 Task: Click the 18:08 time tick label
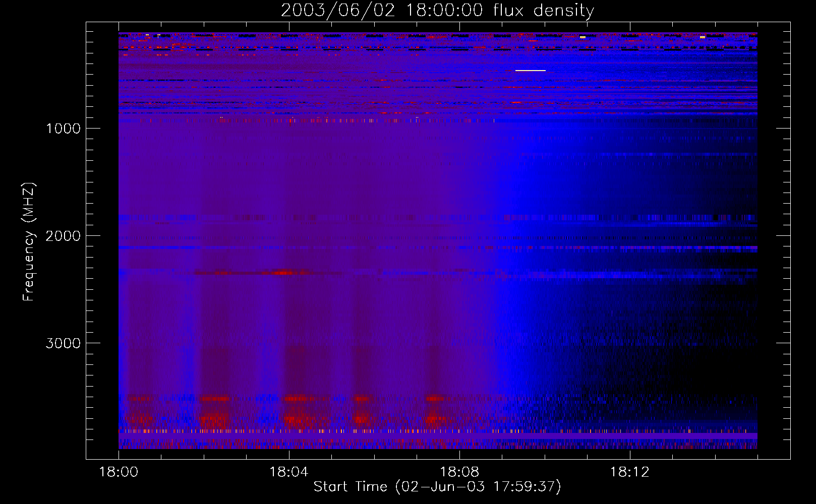(x=459, y=472)
